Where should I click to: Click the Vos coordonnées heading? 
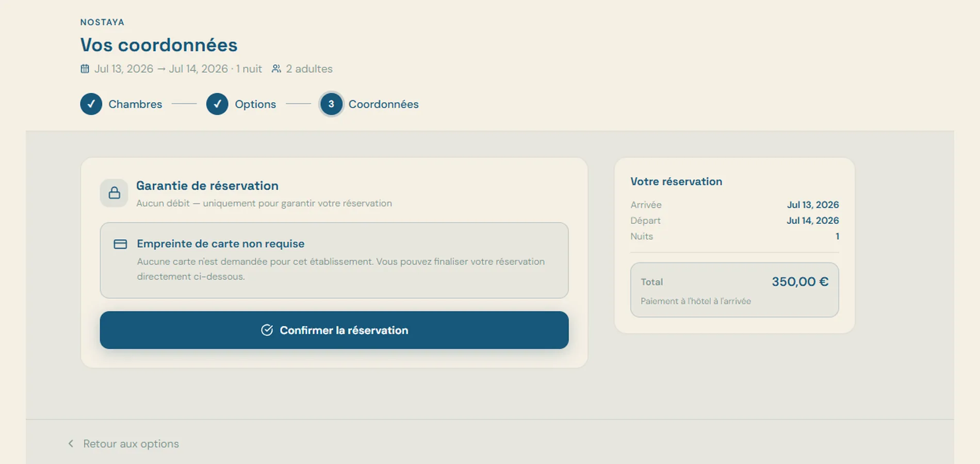tap(159, 45)
